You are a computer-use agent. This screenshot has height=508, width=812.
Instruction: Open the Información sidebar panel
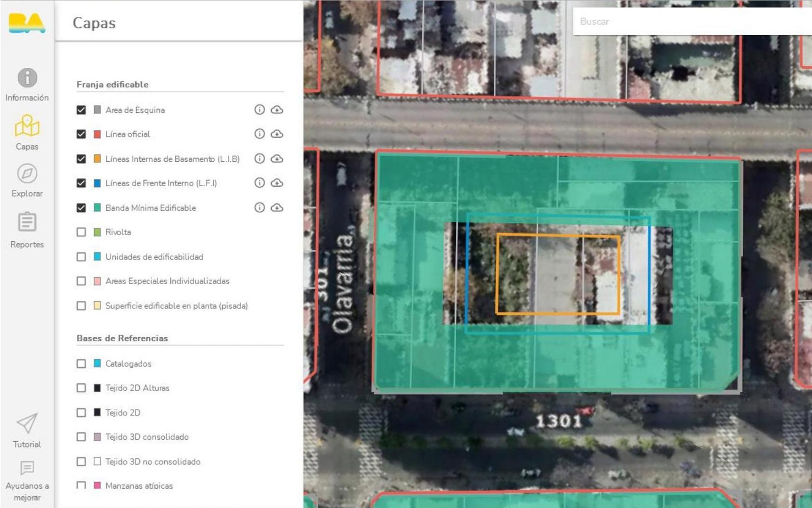click(x=27, y=78)
